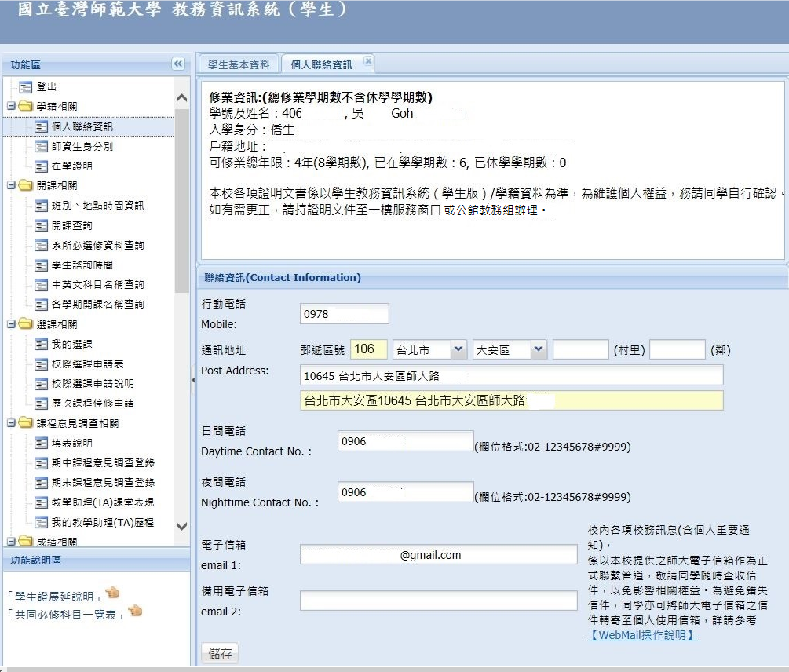This screenshot has width=789, height=672.
Task: Click the Post Address text field
Action: coord(512,376)
